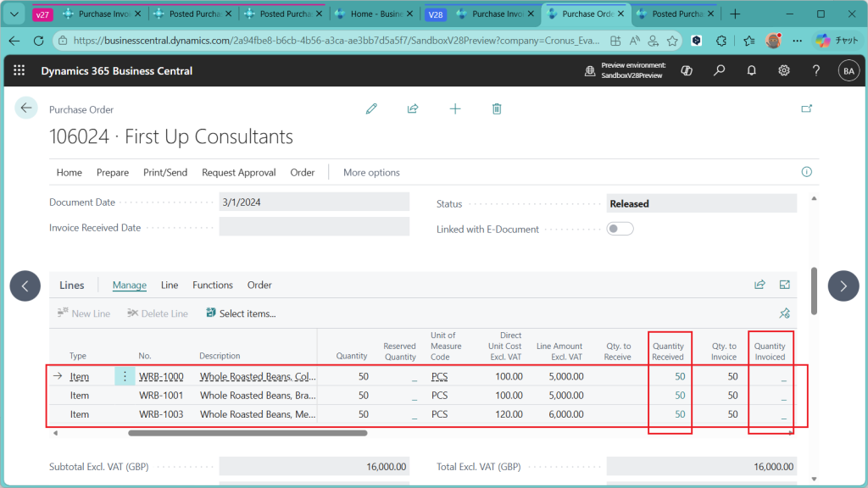Toggle Linked with E-Document switch

pos(620,229)
